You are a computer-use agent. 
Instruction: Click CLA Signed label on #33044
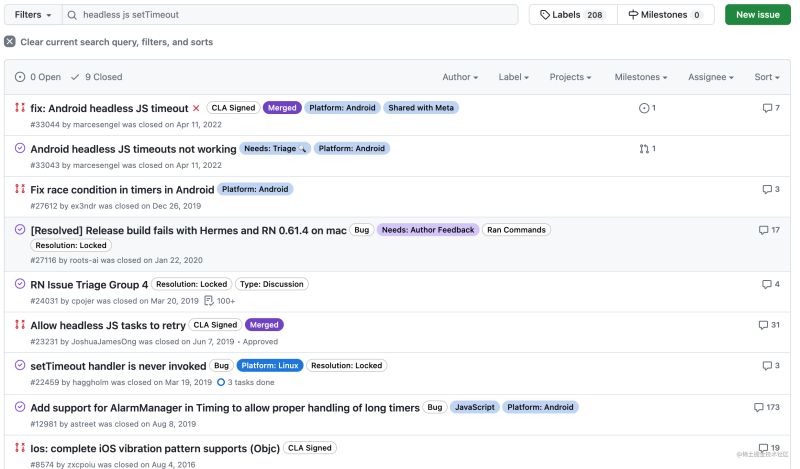pyautogui.click(x=233, y=108)
